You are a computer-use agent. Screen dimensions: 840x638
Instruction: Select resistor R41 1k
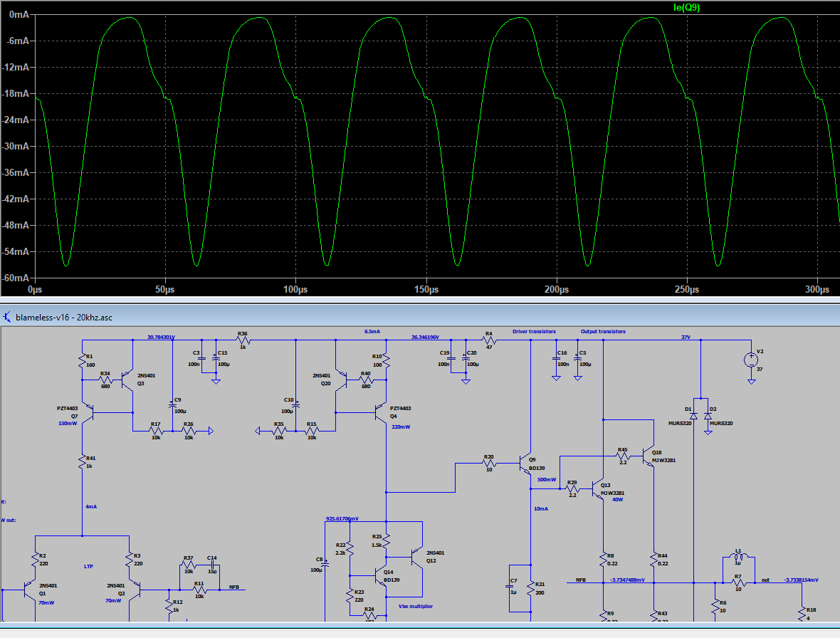(83, 461)
